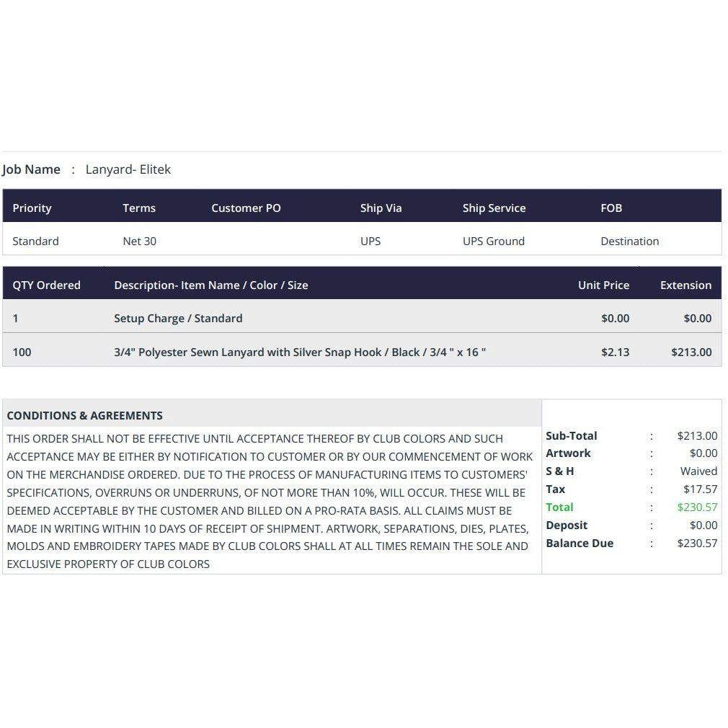Click the Ship Via column header
Image resolution: width=728 pixels, height=728 pixels.
click(381, 208)
